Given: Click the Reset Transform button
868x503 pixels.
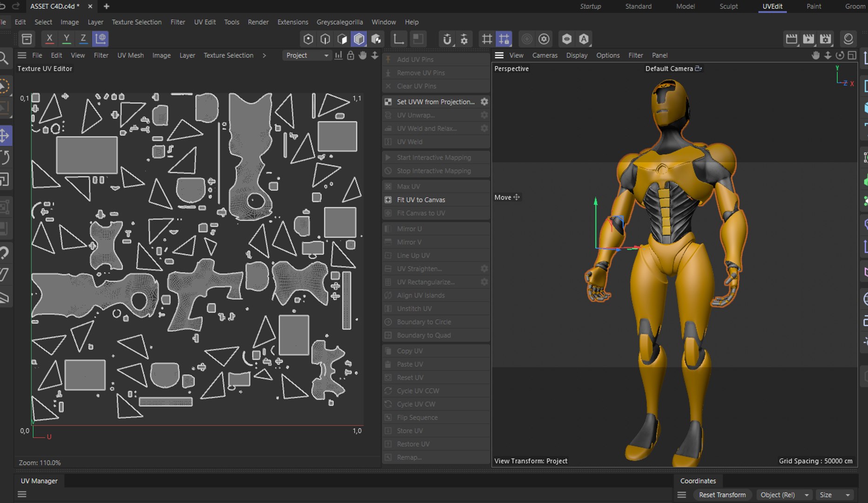Looking at the screenshot, I should 722,495.
